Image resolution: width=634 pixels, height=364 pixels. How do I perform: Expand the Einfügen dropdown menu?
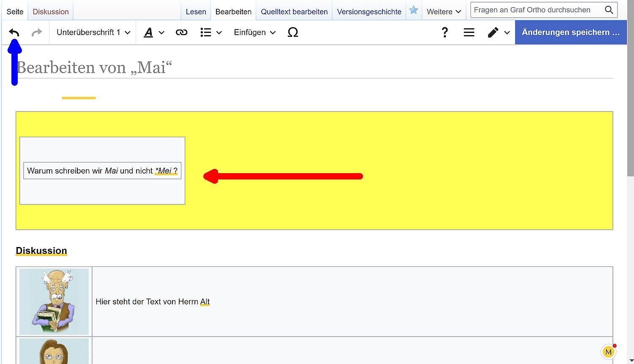click(x=254, y=33)
